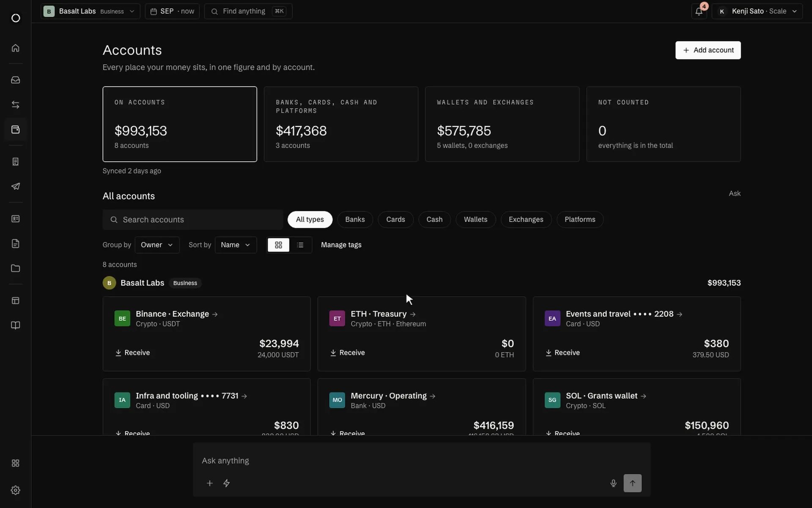
Task: Filter accounts by Cash
Action: (x=434, y=219)
